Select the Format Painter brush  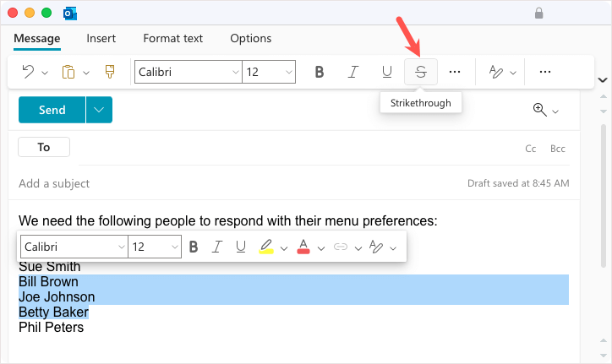pos(110,72)
